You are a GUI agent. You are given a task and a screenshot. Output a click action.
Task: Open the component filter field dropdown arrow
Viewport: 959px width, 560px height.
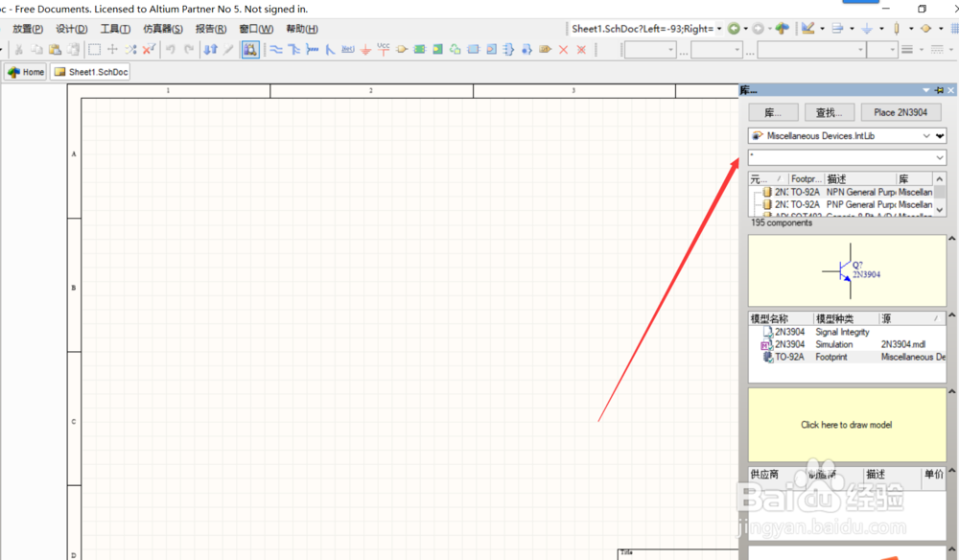pos(940,157)
